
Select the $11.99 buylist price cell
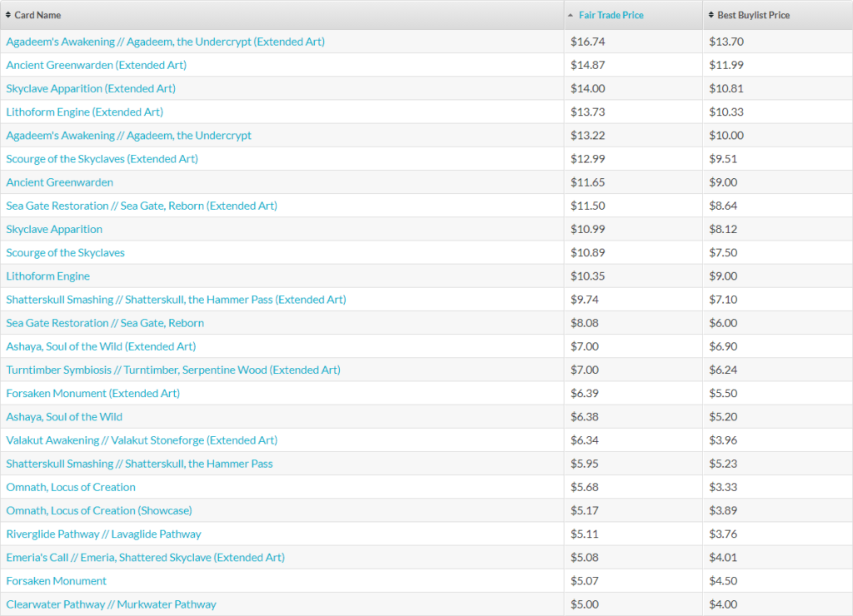[778, 65]
